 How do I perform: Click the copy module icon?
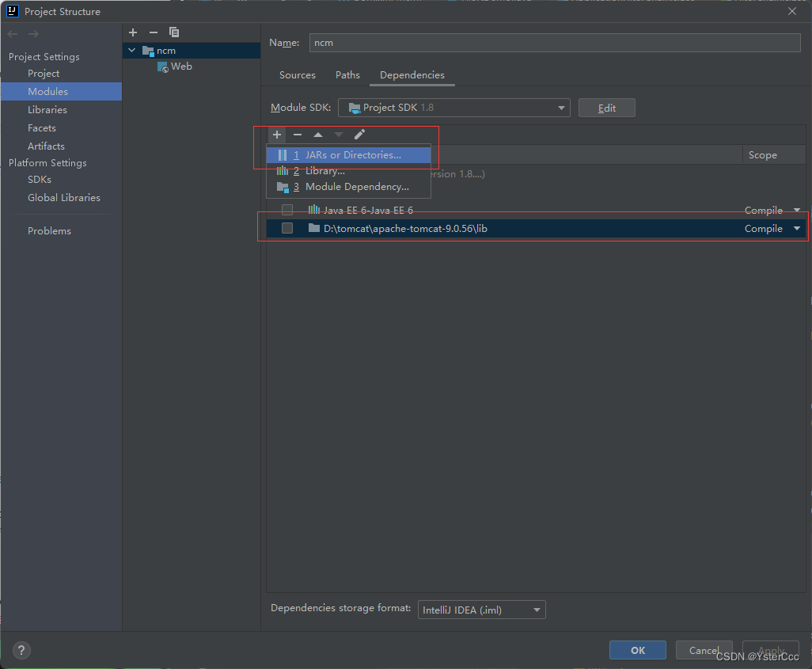[x=174, y=32]
